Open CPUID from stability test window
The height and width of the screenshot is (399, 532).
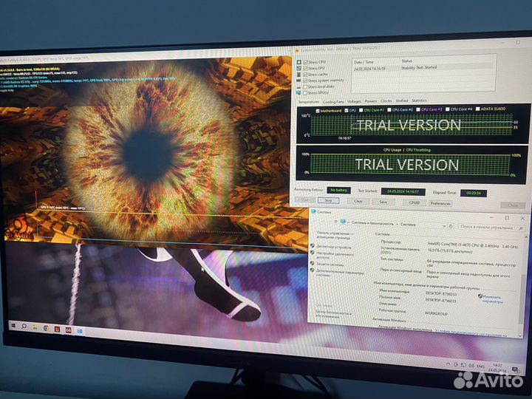415,202
